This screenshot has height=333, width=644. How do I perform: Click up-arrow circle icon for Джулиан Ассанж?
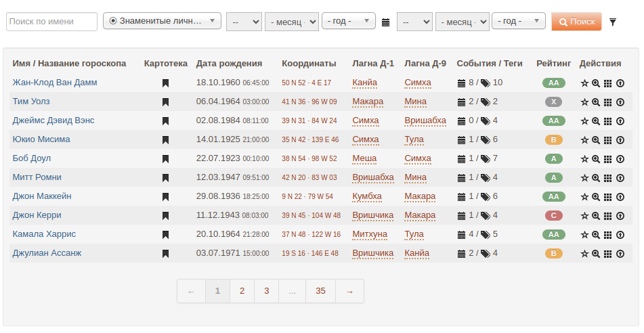coord(620,253)
